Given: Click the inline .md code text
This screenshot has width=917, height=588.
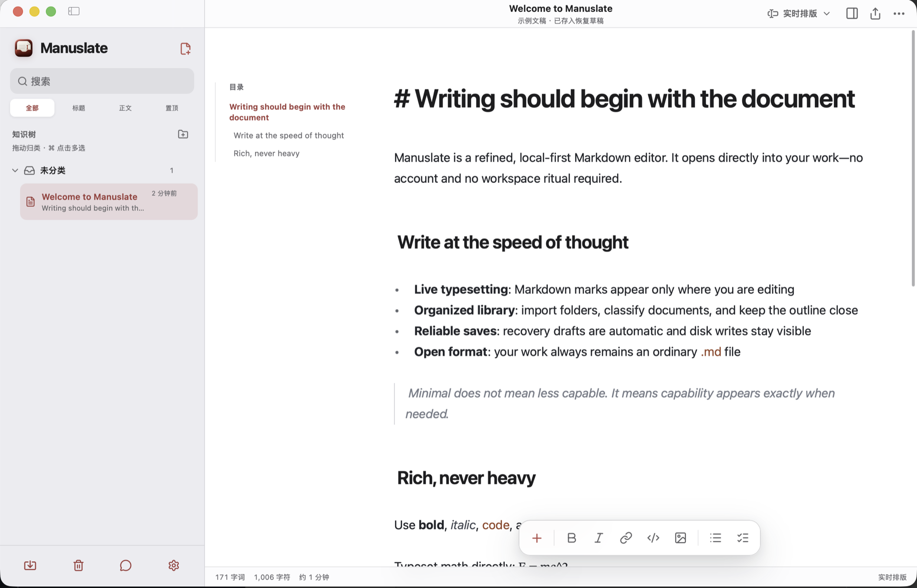Looking at the screenshot, I should click(711, 352).
